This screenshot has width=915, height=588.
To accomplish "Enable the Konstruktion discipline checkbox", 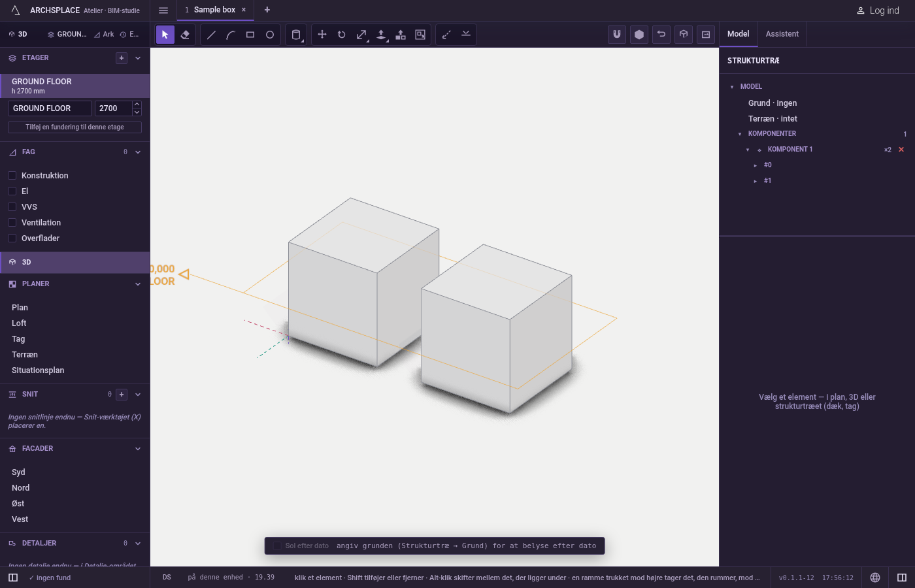I will (x=12, y=175).
